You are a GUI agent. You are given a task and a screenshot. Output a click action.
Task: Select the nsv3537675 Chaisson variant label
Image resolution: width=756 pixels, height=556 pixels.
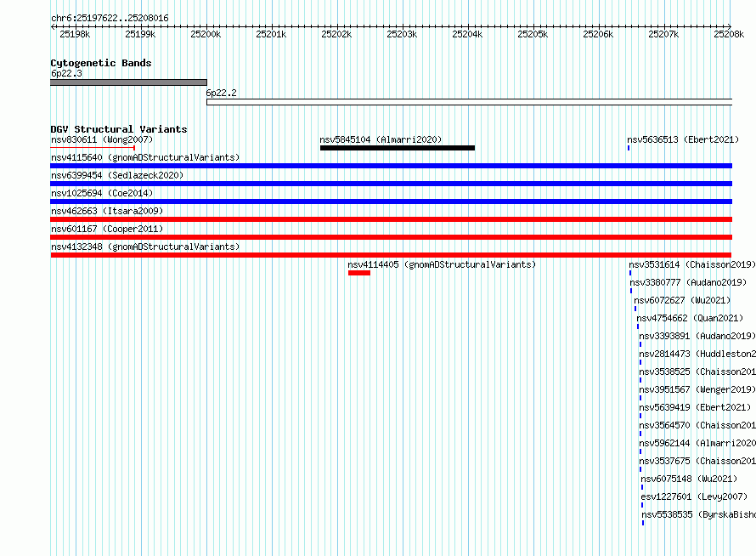point(697,461)
